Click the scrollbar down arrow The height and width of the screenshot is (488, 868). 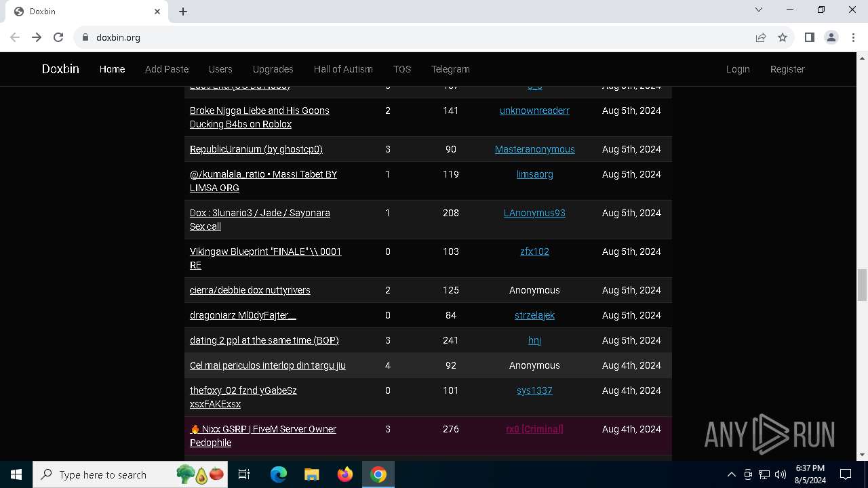click(x=862, y=455)
